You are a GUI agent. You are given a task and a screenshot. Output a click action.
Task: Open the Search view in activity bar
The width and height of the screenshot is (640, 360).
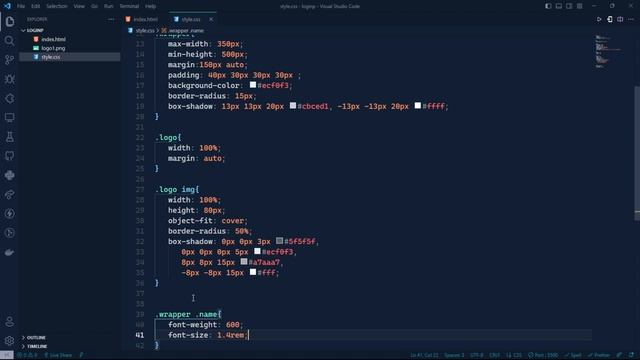pyautogui.click(x=10, y=40)
